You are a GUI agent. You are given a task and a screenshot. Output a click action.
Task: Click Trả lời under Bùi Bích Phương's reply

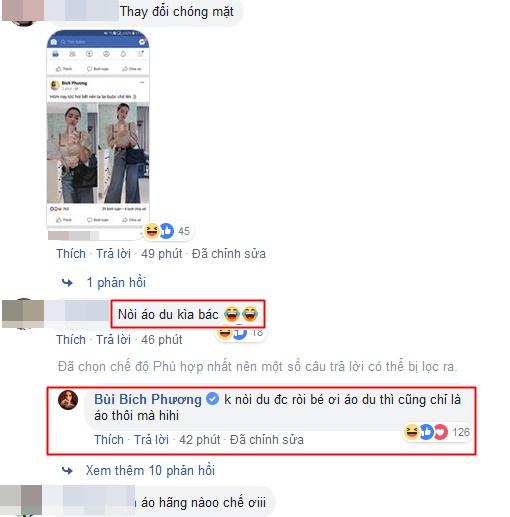click(151, 440)
